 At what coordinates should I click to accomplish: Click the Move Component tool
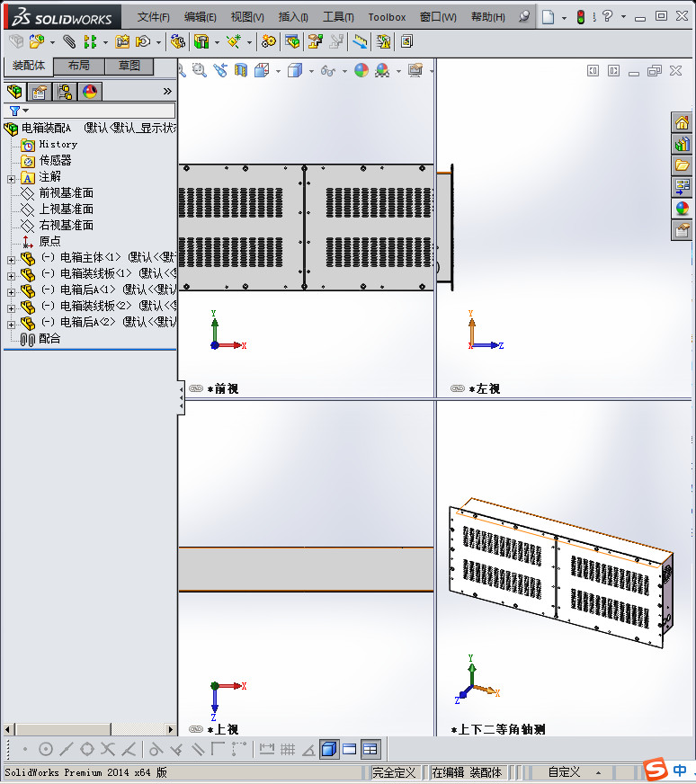click(x=144, y=41)
